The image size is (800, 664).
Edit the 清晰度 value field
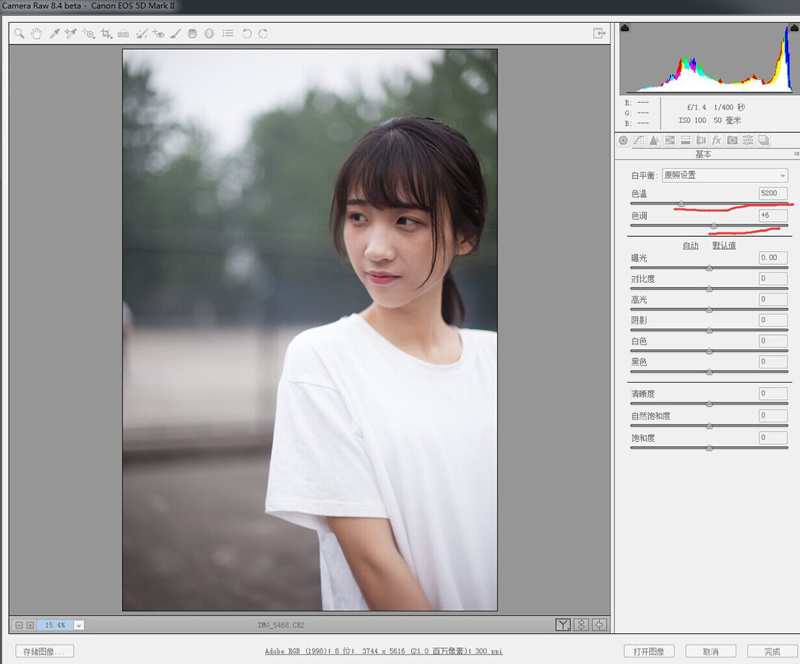pyautogui.click(x=772, y=394)
